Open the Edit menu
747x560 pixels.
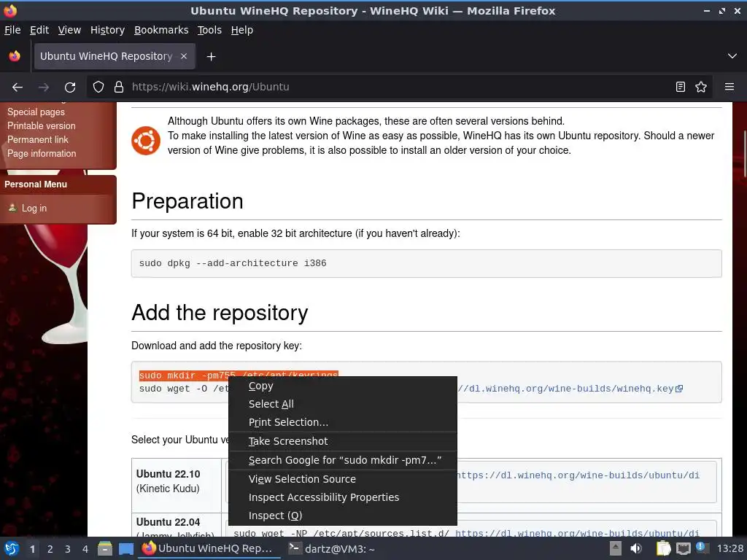tap(39, 30)
